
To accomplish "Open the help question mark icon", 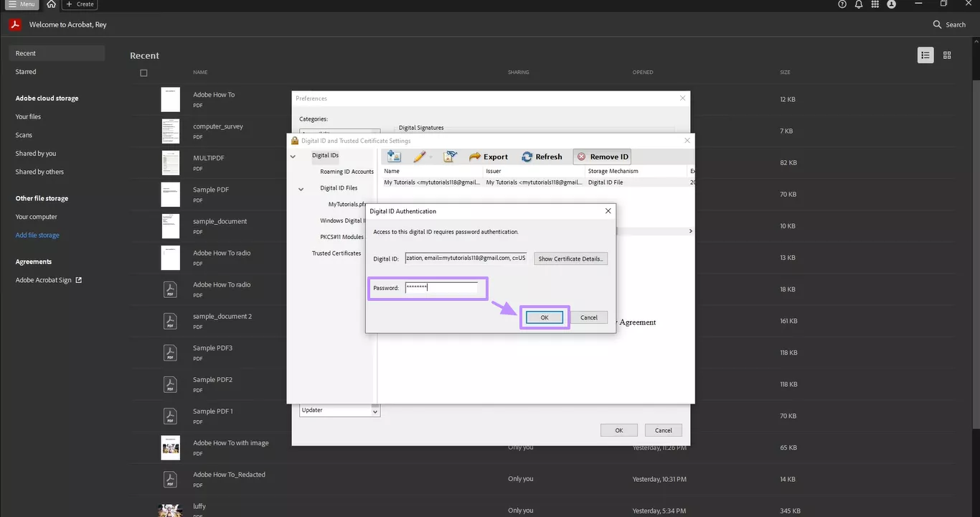I will click(x=842, y=4).
